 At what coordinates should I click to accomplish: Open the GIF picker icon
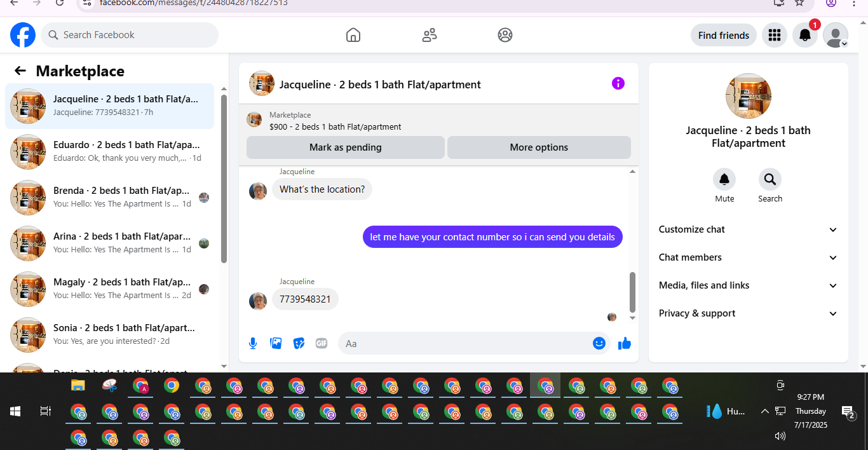click(x=322, y=343)
